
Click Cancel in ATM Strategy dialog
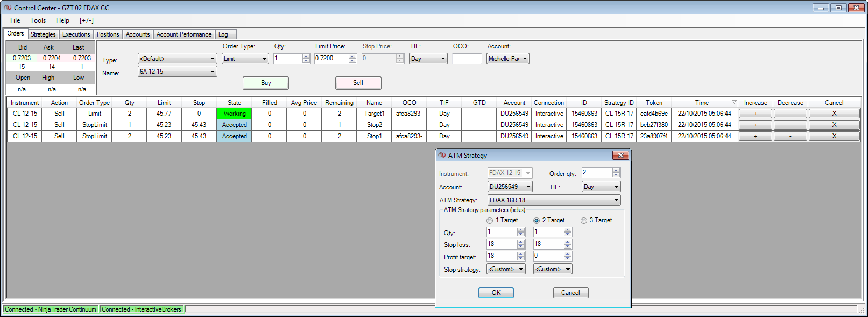click(x=570, y=293)
